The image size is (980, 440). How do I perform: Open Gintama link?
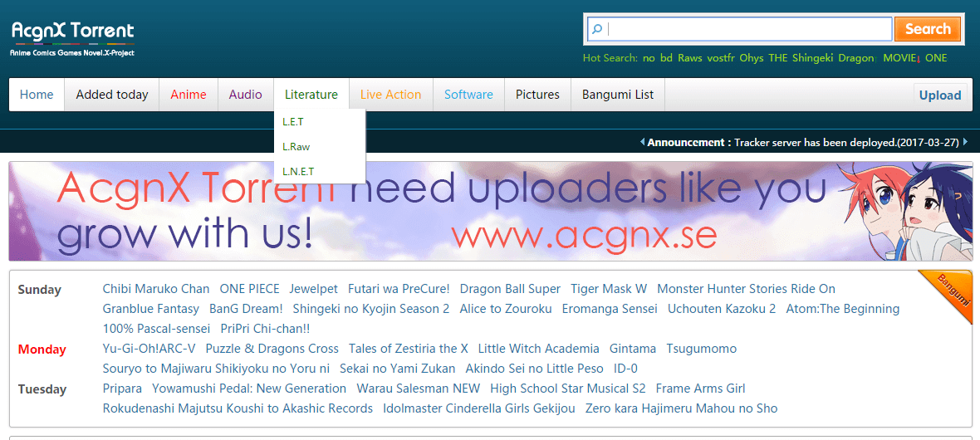click(633, 349)
